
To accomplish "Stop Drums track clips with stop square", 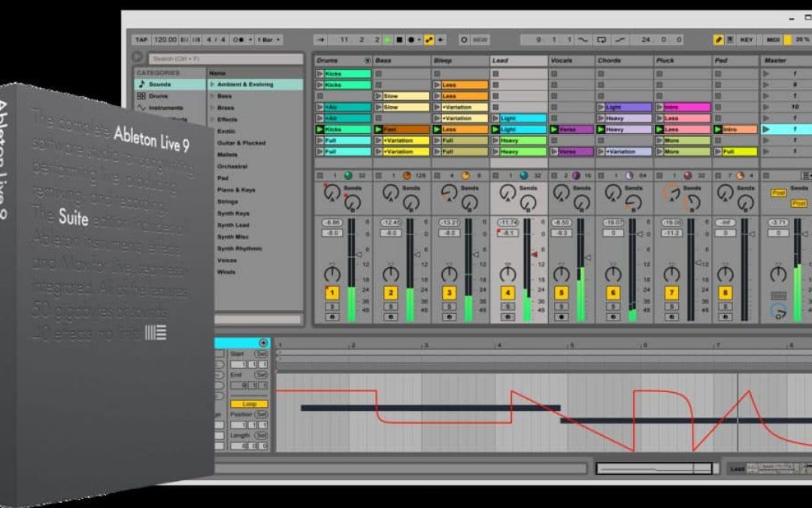I will (320, 175).
